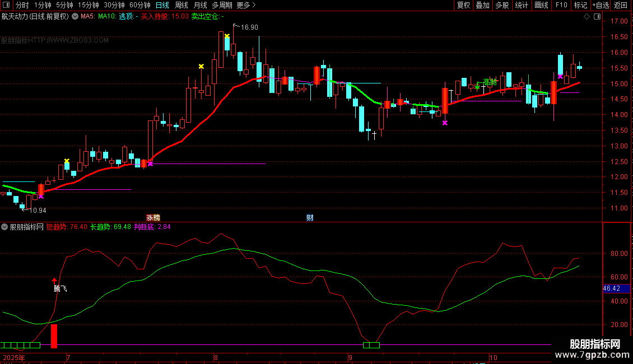Click the diamond icon at chart top-right

pos(587,17)
